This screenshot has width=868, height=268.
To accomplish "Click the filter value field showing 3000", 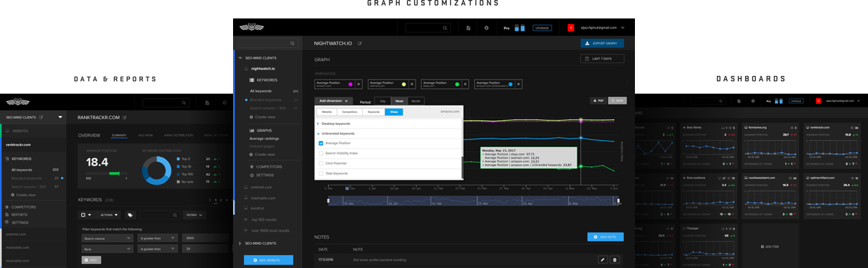I will click(x=206, y=238).
